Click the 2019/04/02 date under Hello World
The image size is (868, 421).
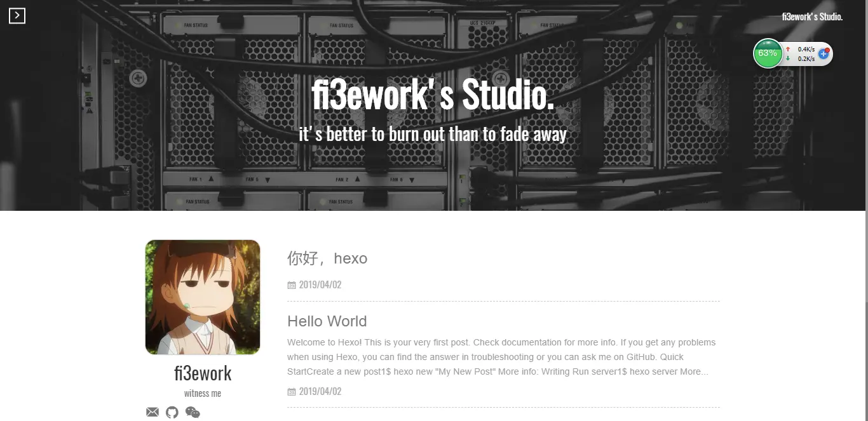click(x=320, y=392)
